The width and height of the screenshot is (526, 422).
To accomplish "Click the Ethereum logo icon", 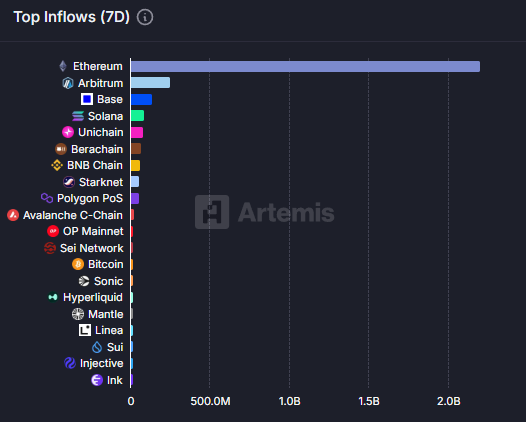I will coord(63,66).
